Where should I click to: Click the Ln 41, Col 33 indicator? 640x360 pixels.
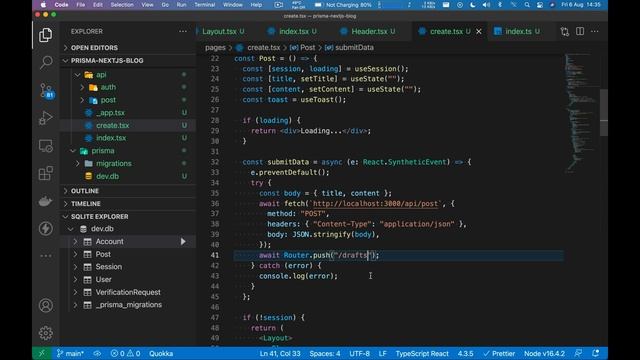(x=280, y=353)
